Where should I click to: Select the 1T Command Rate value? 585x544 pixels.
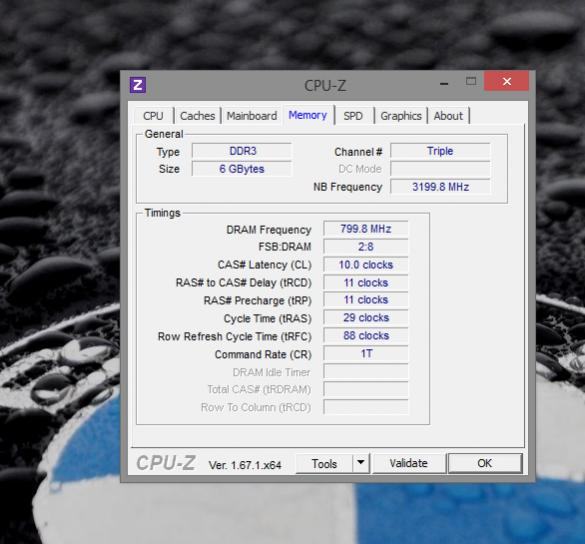tap(366, 353)
